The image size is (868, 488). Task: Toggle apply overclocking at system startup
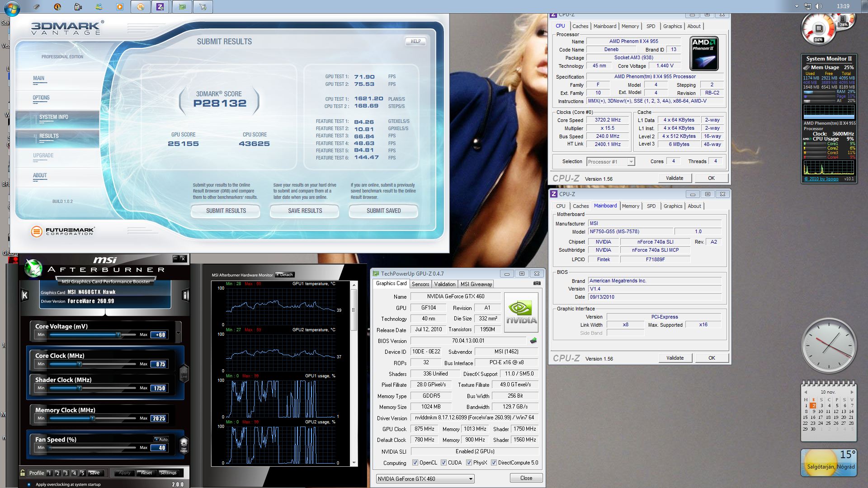(29, 484)
